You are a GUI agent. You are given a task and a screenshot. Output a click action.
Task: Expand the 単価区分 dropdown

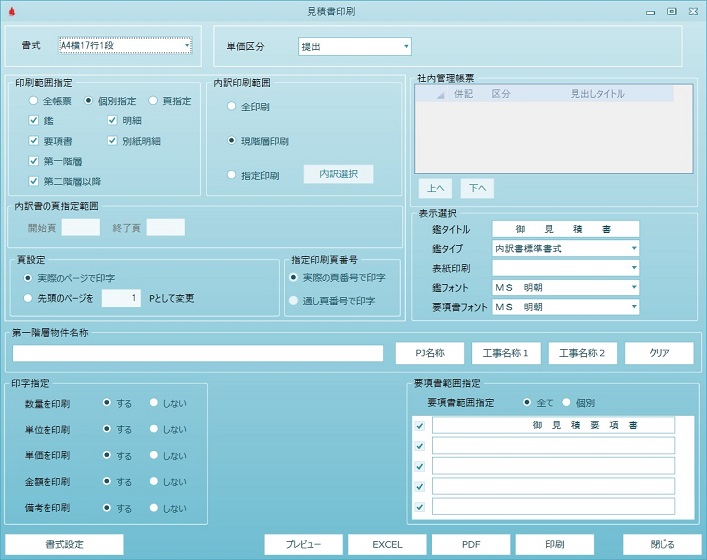[354, 46]
